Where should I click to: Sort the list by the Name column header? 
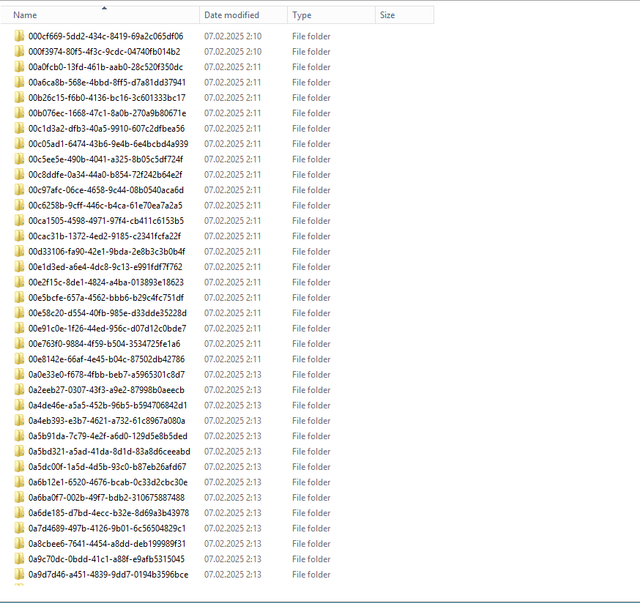[x=100, y=15]
